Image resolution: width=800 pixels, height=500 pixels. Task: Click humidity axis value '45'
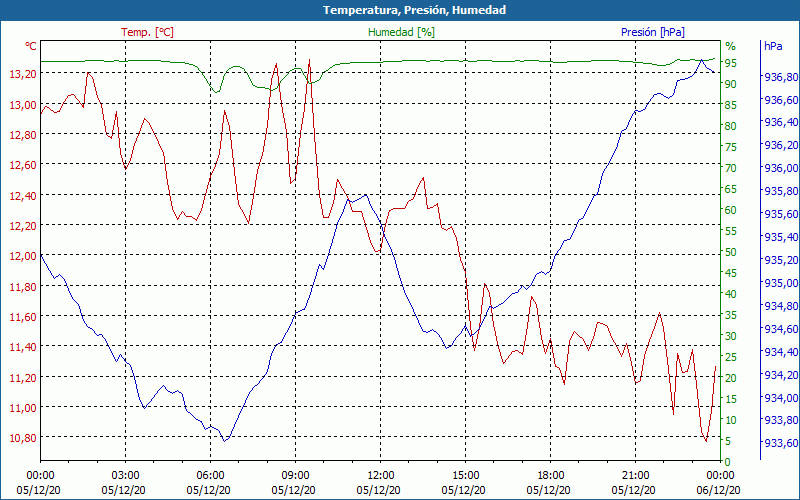(x=731, y=273)
